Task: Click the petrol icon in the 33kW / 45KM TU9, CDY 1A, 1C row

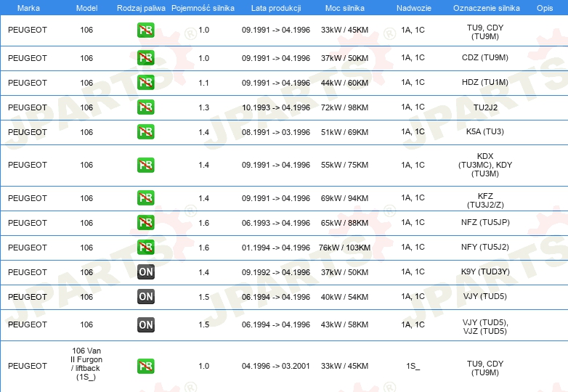Action: [145, 30]
